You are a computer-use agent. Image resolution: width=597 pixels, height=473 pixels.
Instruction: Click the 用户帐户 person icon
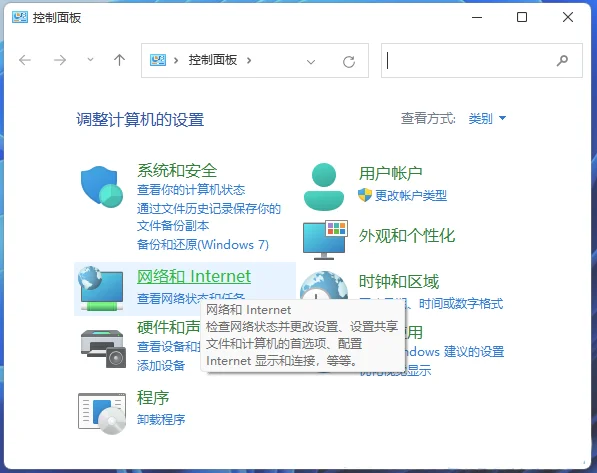pyautogui.click(x=324, y=187)
